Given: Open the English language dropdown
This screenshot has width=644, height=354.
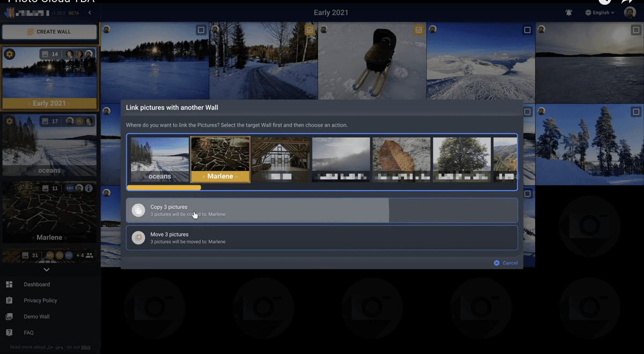Looking at the screenshot, I should (600, 12).
